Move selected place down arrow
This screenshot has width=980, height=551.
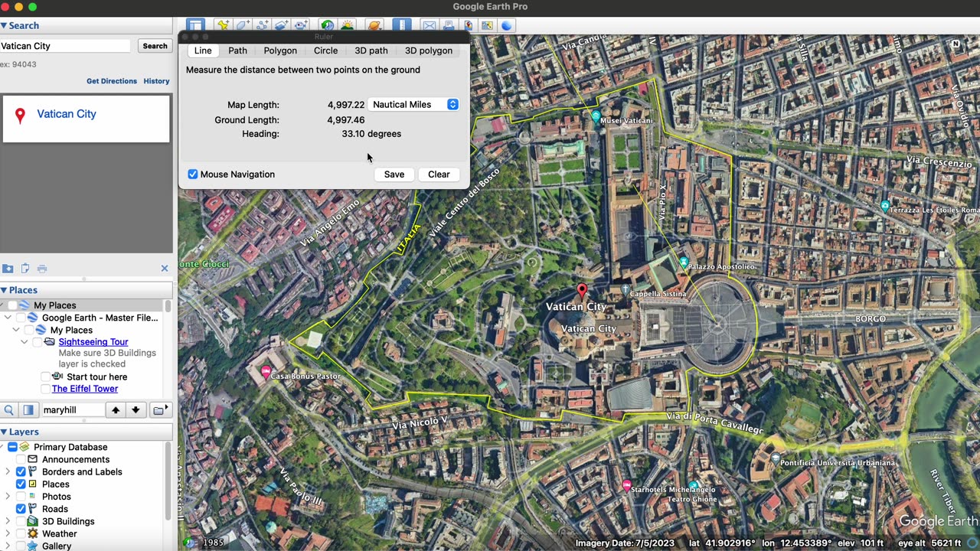click(136, 410)
